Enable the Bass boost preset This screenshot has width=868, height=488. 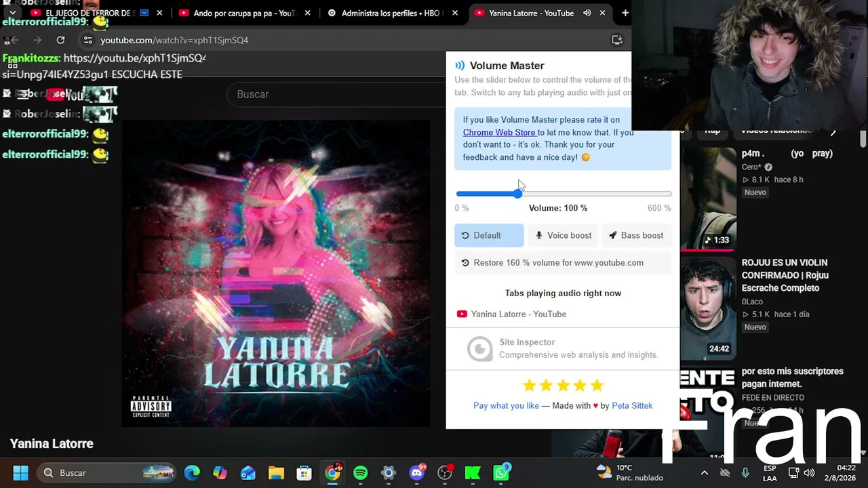point(637,235)
